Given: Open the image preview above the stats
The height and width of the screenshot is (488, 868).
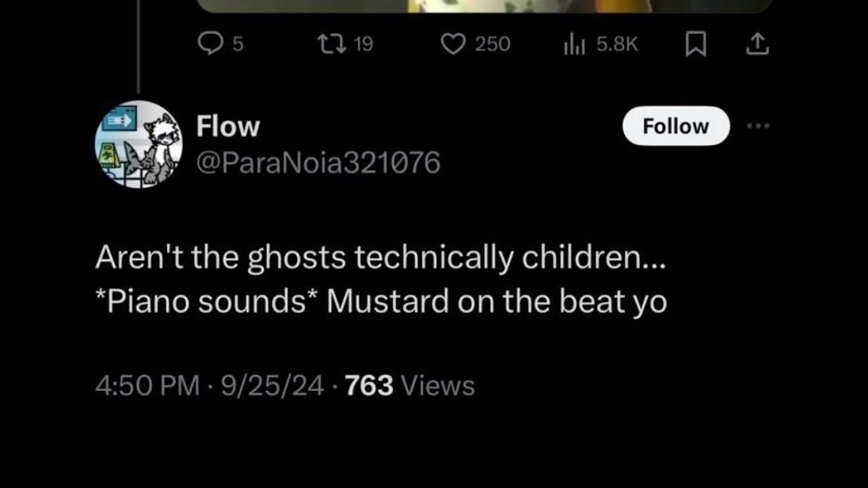Looking at the screenshot, I should pyautogui.click(x=486, y=5).
